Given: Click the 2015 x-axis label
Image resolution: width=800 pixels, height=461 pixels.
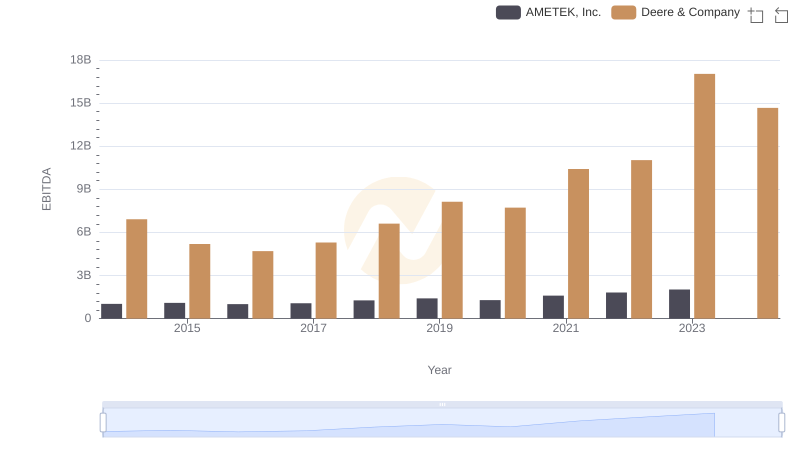Looking at the screenshot, I should tap(187, 328).
